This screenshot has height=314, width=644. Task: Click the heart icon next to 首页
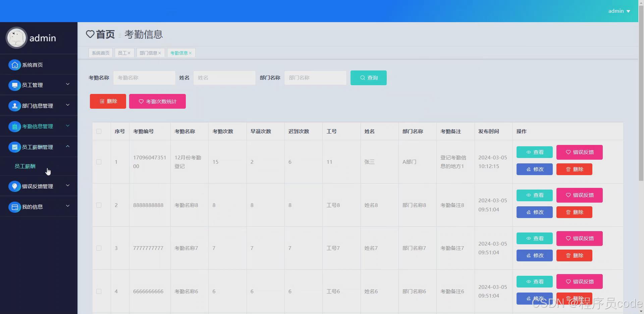(90, 34)
